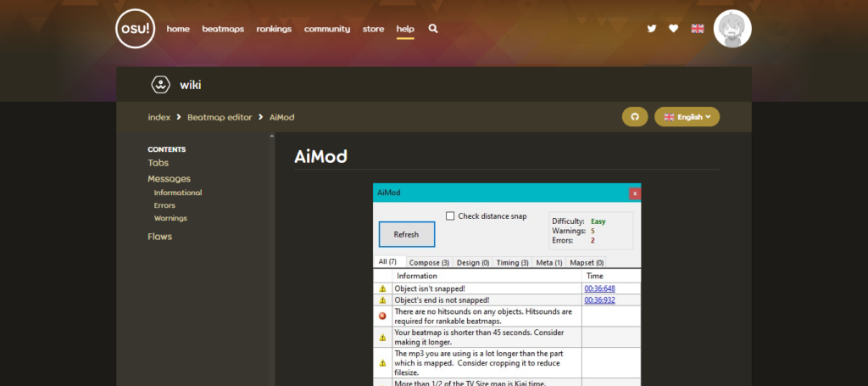Screen dimensions: 868x386
Task: Click warning icon beside beatmap shorter message
Action: pos(382,338)
